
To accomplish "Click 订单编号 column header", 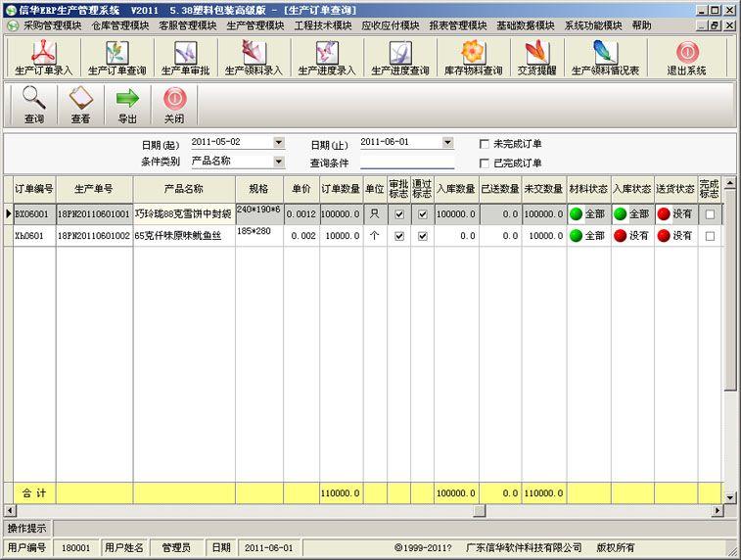I will point(34,189).
